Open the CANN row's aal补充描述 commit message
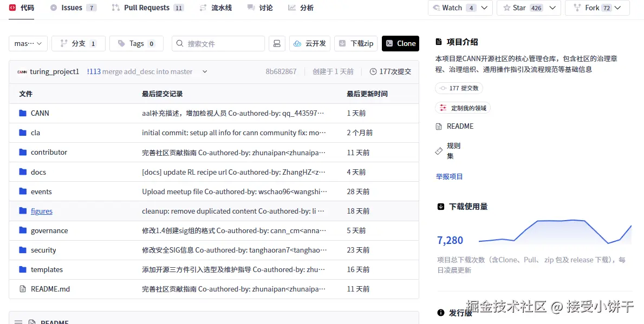644x324 pixels. point(234,113)
